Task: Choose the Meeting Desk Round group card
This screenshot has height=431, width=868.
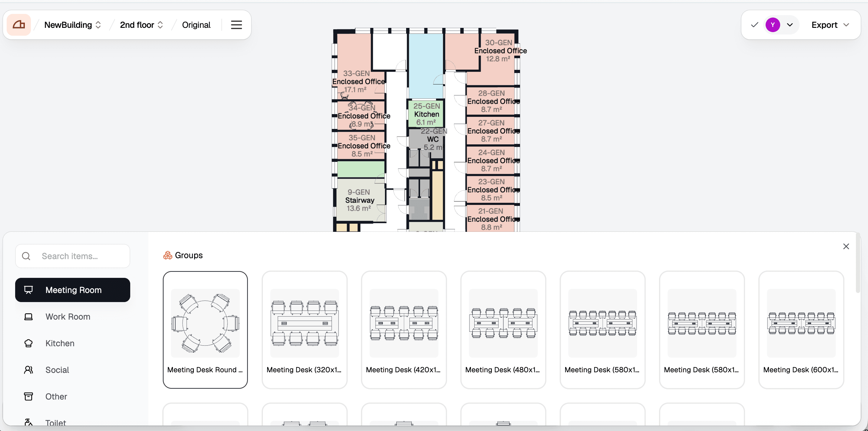Action: 205,330
